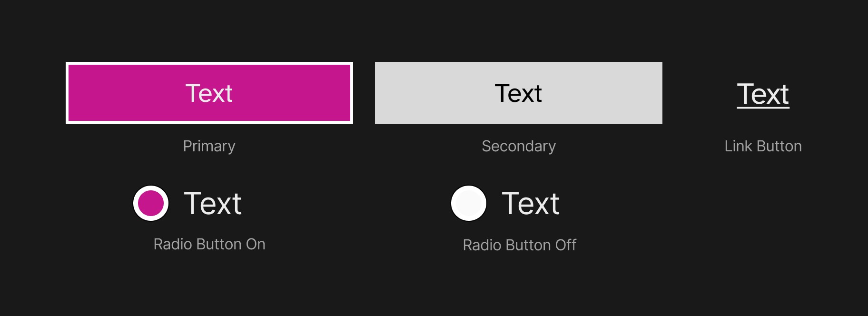Click the Primary caption label

209,146
